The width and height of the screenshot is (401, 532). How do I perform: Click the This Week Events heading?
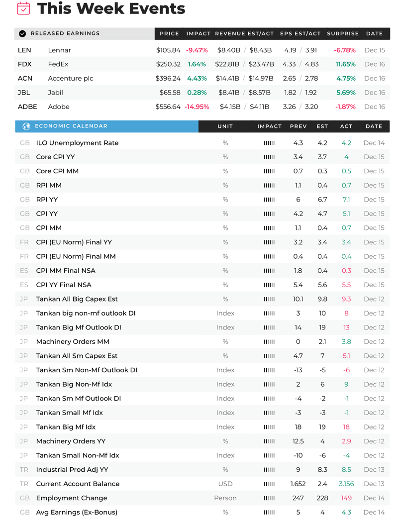click(111, 8)
